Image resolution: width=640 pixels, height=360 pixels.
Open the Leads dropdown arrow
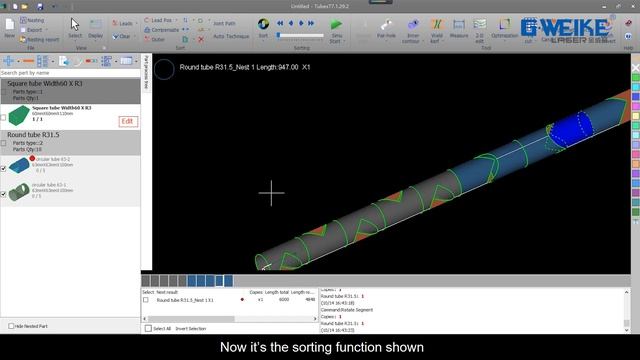(x=136, y=24)
